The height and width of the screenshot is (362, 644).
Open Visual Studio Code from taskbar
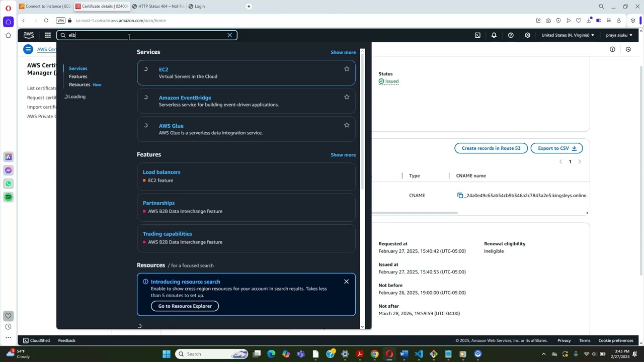pyautogui.click(x=419, y=354)
